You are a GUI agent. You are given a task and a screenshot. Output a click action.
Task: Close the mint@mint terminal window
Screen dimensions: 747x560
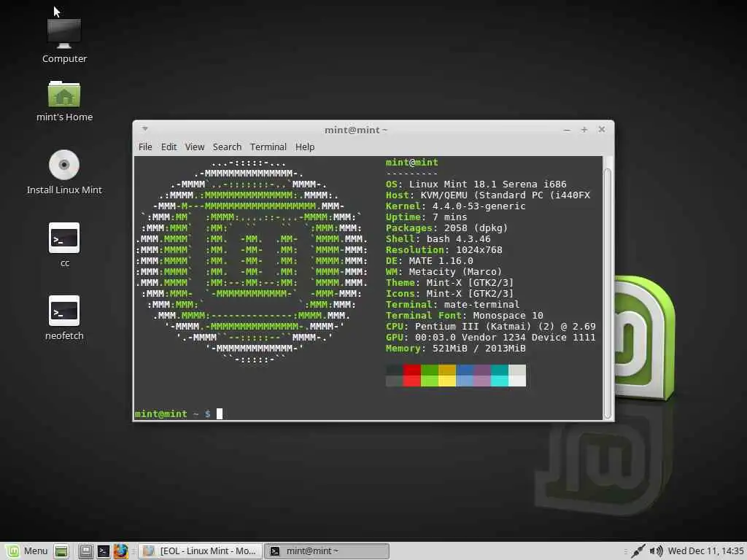[602, 130]
